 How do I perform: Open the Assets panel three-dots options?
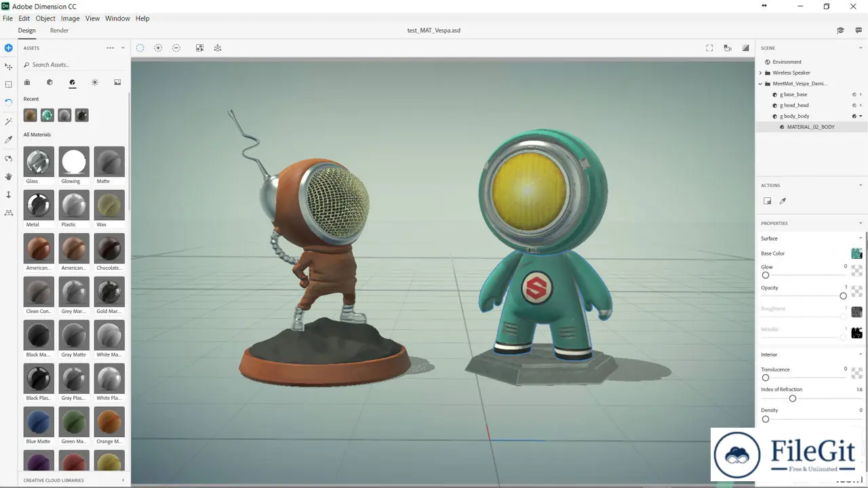point(111,48)
